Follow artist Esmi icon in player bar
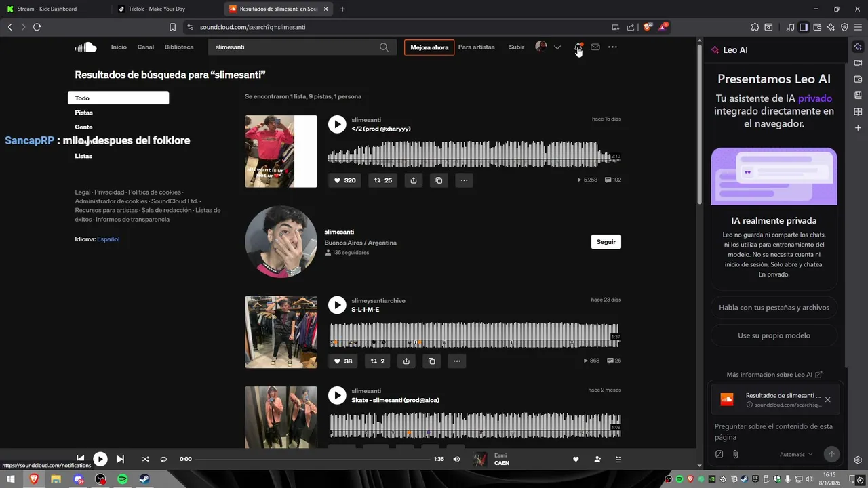Viewport: 868px width, 488px height. pyautogui.click(x=597, y=459)
